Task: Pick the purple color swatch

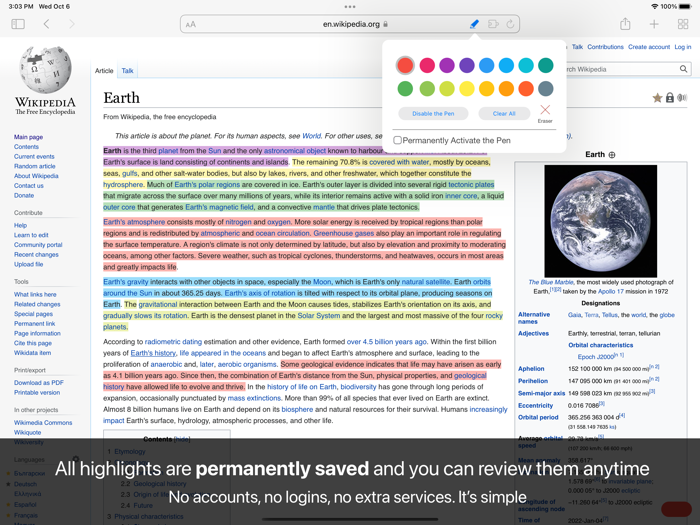Action: (447, 65)
